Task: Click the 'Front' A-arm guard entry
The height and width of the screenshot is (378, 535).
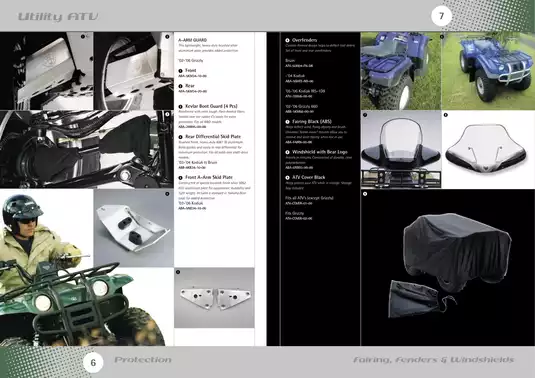Action: (191, 71)
